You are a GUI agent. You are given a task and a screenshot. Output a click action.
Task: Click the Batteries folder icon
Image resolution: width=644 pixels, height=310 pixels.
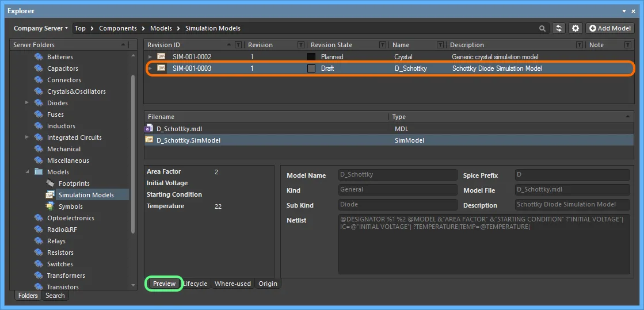click(x=39, y=57)
